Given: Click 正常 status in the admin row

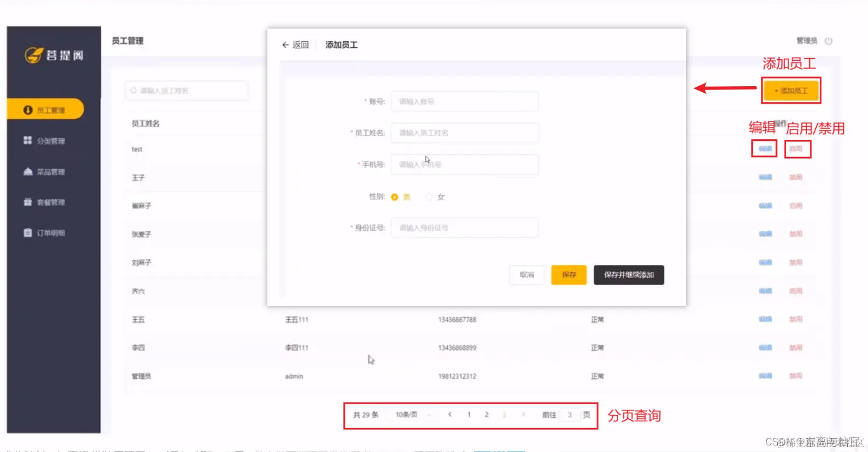Looking at the screenshot, I should [597, 376].
